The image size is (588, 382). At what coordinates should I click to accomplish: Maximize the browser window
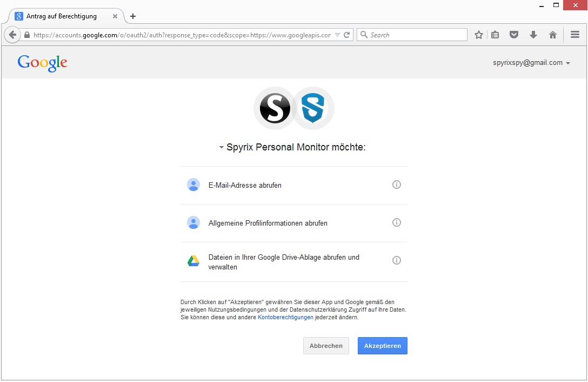tap(556, 5)
